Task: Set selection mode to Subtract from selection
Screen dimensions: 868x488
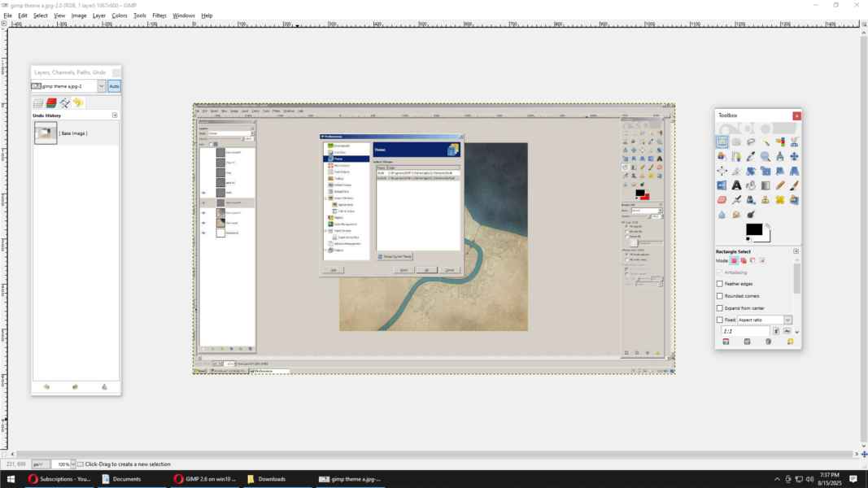Action: coord(752,260)
